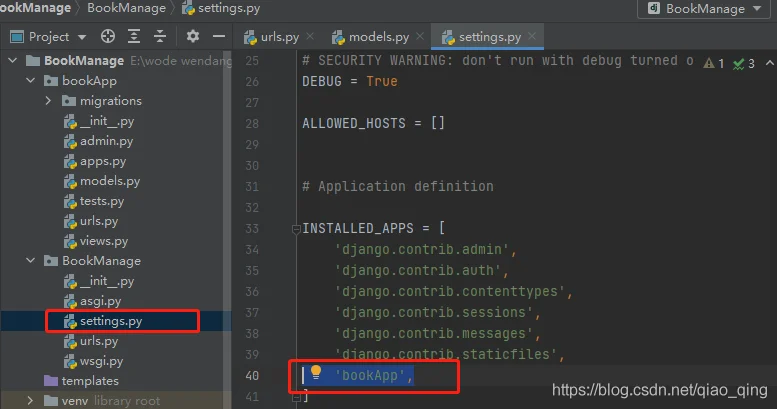
Task: Open the BookManage run configuration dropdown
Action: pyautogui.click(x=704, y=8)
